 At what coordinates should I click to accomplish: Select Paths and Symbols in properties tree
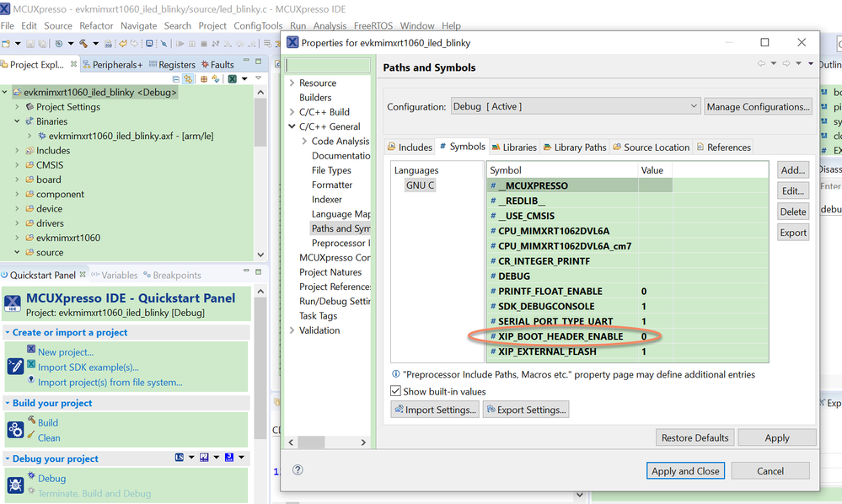click(x=341, y=228)
